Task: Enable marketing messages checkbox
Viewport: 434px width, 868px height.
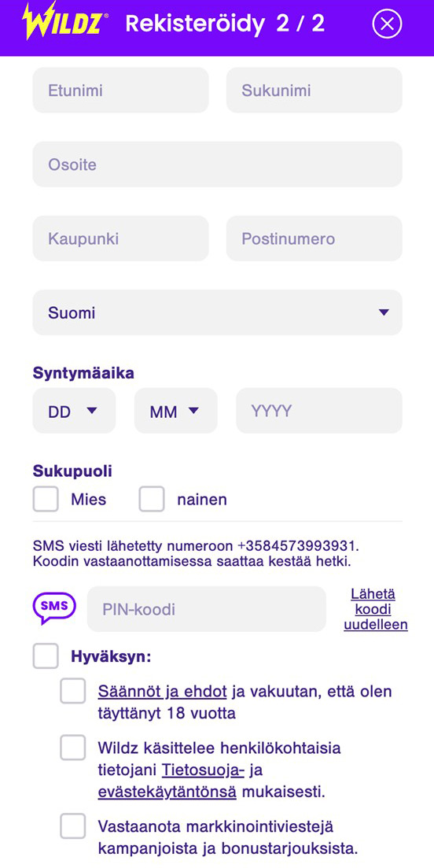Action: pyautogui.click(x=73, y=826)
